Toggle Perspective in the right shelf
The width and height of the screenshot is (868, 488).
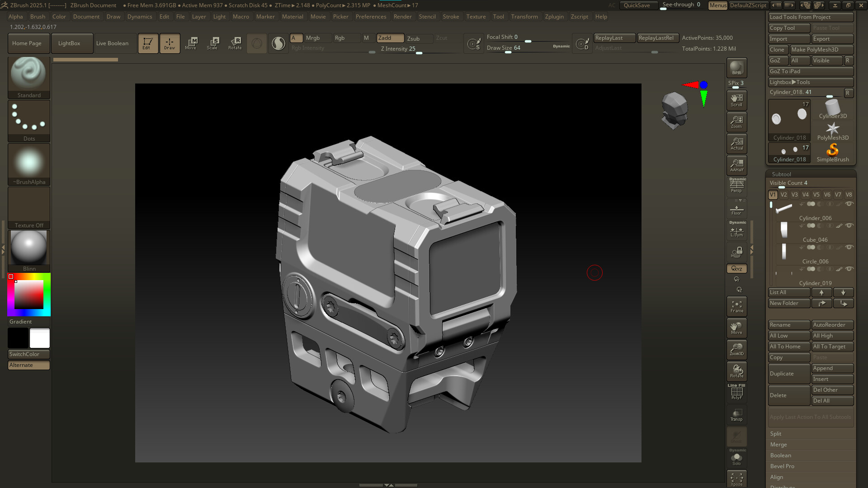736,185
